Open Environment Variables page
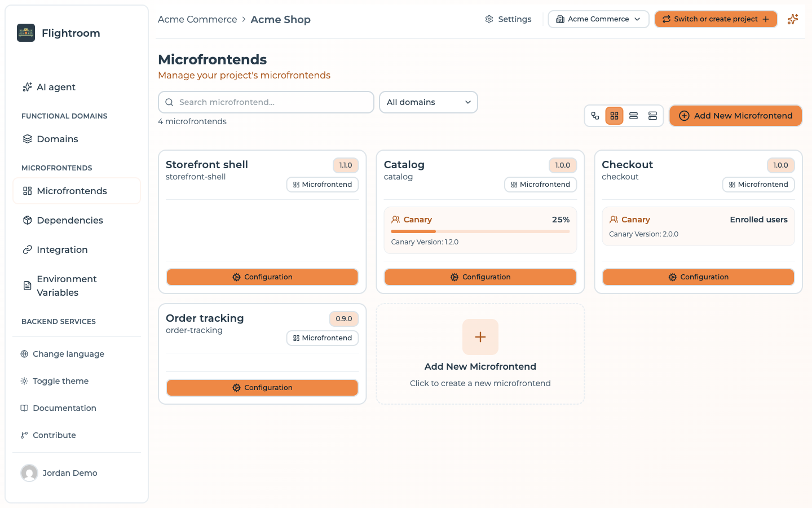 77,286
